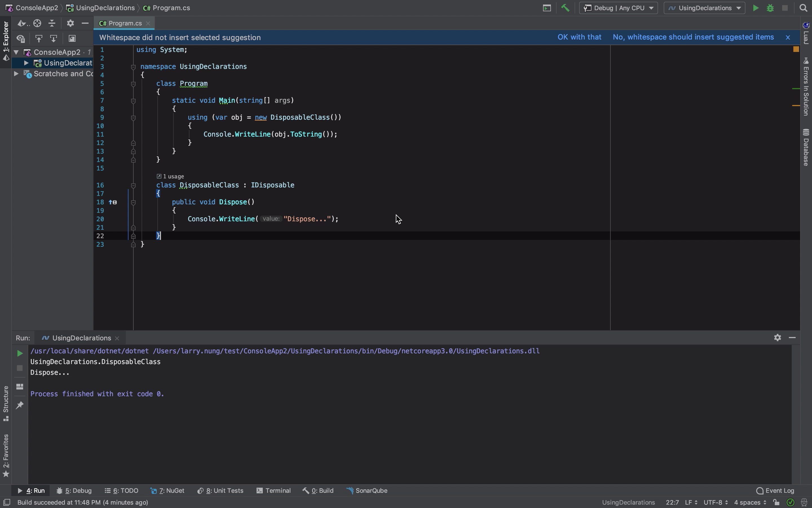The height and width of the screenshot is (508, 812).
Task: Click the grey stop button in the top toolbar
Action: [x=784, y=8]
